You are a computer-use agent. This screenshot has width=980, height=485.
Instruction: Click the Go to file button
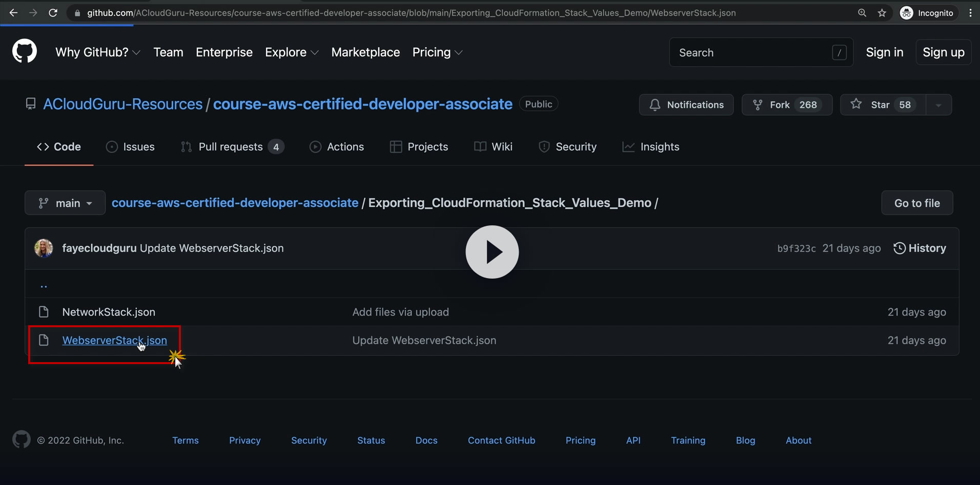[916, 203]
